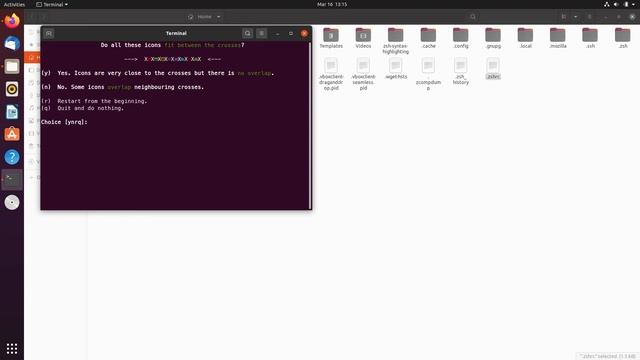Open Firefox from the dock
This screenshot has height=360, width=640.
[x=12, y=21]
